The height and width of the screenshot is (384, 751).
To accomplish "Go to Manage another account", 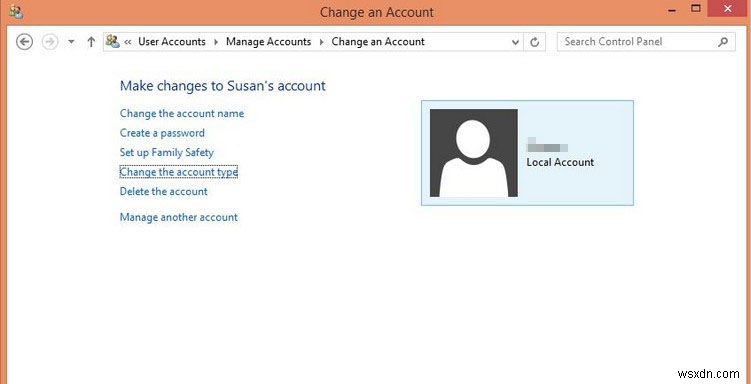I will pyautogui.click(x=179, y=217).
